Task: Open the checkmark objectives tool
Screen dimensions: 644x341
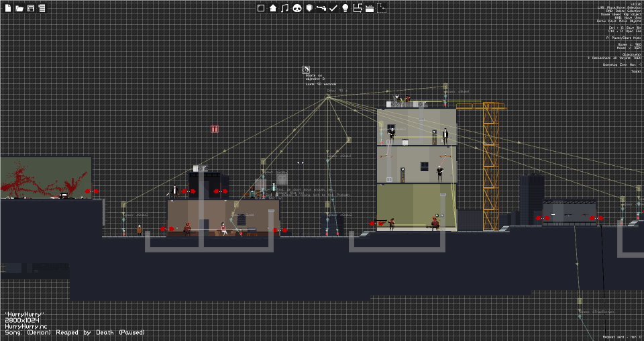Action: (x=333, y=8)
